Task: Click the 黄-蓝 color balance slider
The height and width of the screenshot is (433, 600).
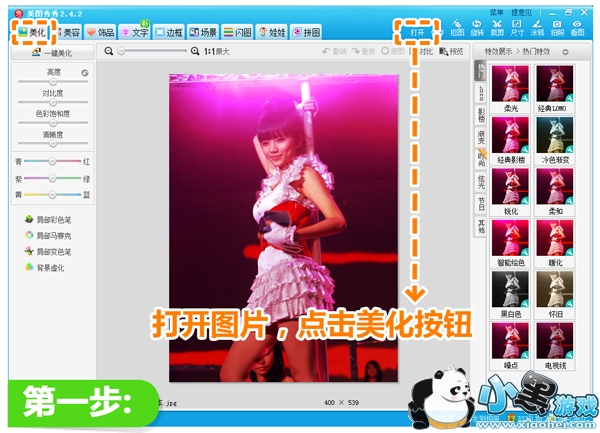Action: [x=52, y=195]
